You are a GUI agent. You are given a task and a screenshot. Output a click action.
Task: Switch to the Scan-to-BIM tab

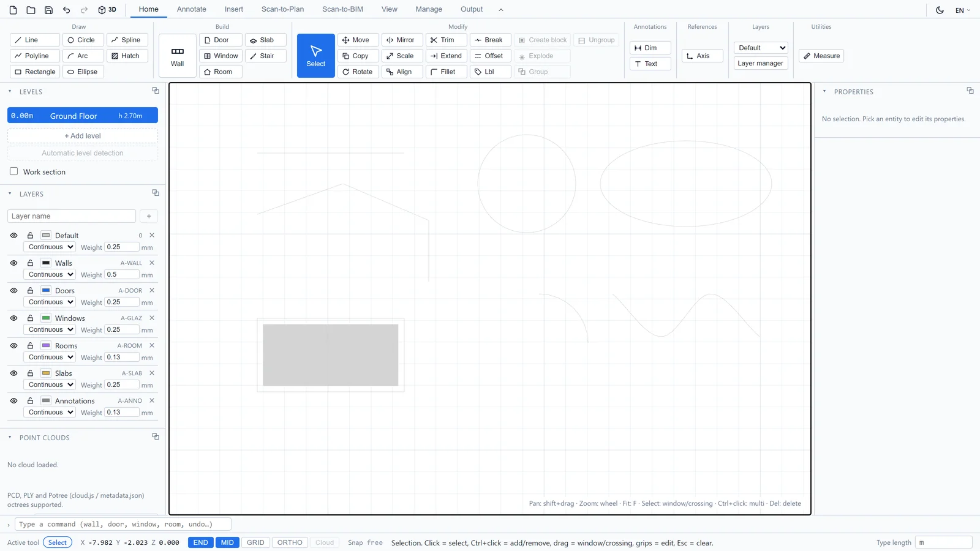coord(342,9)
